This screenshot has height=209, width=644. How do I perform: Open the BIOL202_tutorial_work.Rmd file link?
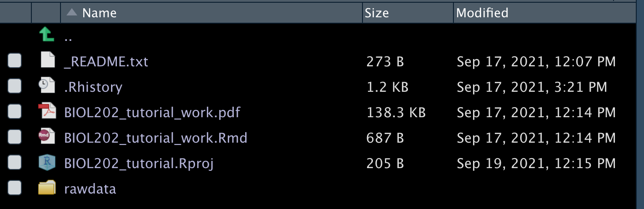click(x=156, y=137)
